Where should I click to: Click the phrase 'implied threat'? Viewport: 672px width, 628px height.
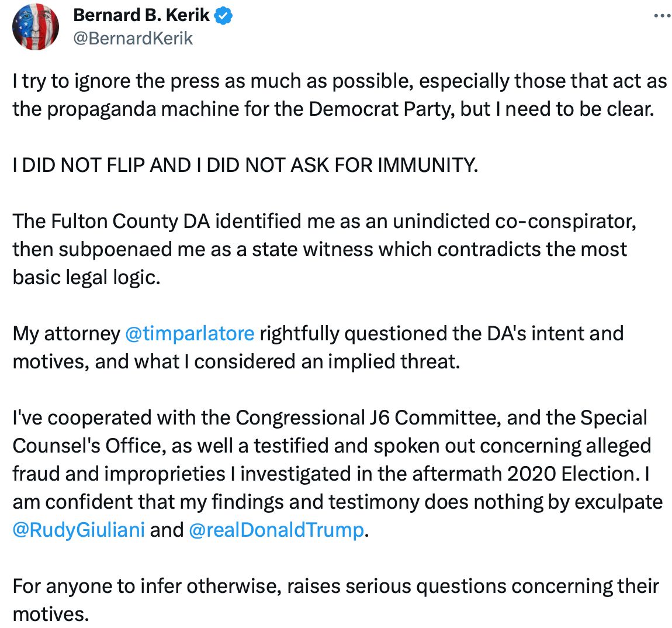coord(394,361)
